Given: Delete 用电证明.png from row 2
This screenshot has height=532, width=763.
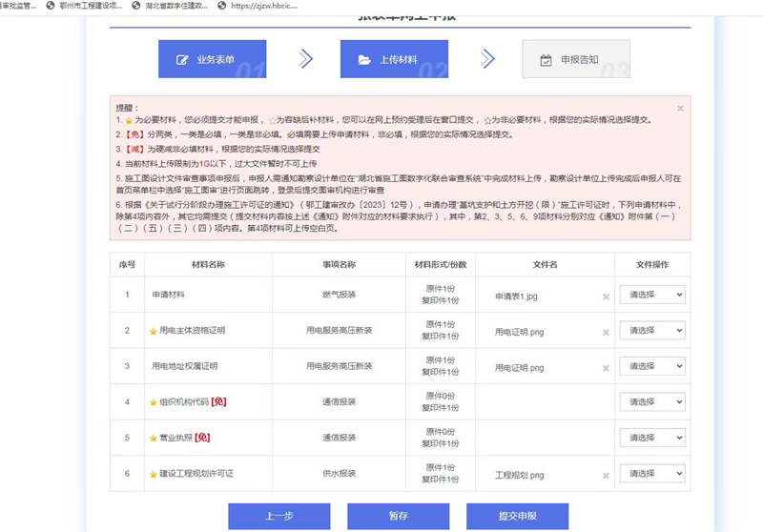Looking at the screenshot, I should [606, 332].
